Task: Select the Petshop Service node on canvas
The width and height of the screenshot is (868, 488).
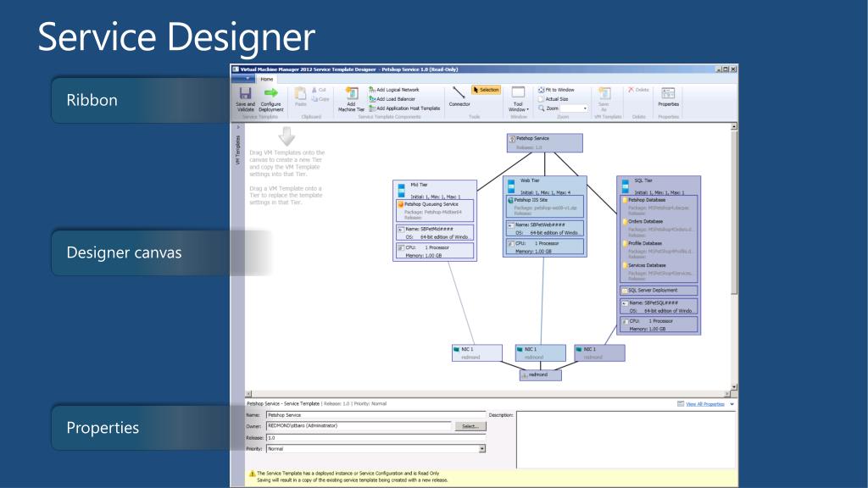Action: click(x=545, y=142)
